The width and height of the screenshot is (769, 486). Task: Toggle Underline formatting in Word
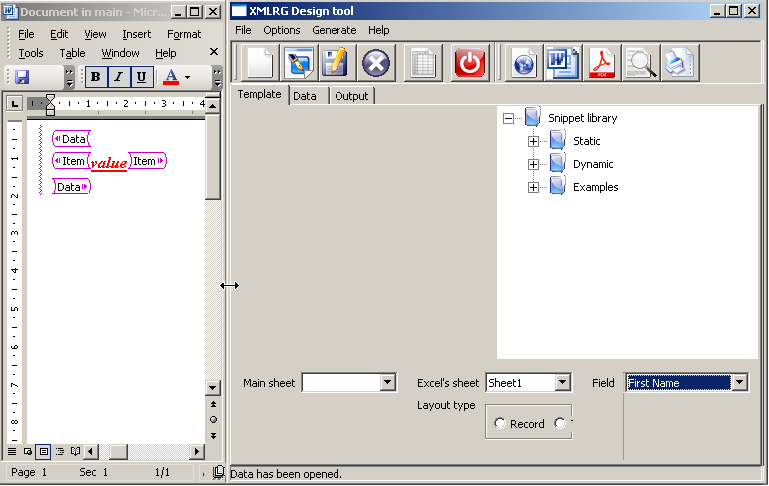(x=141, y=77)
